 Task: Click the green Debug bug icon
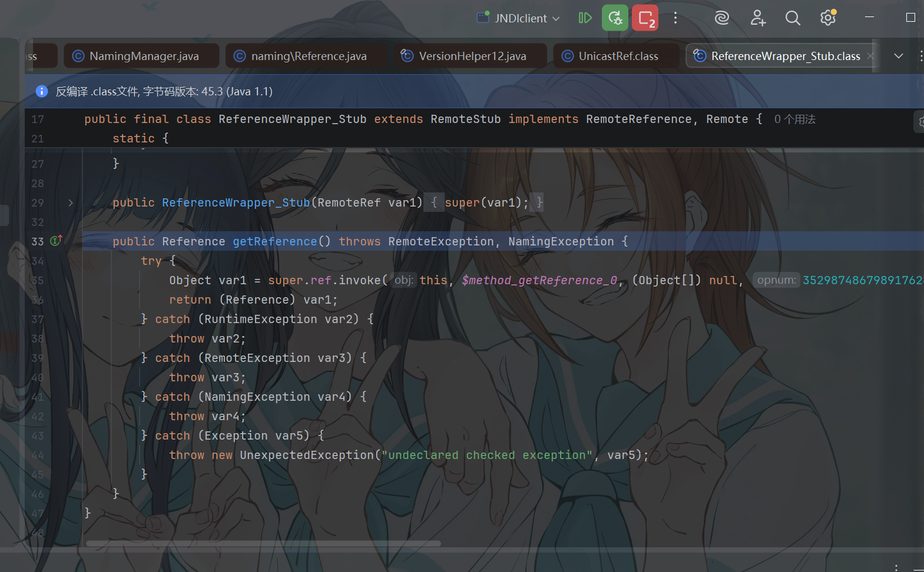click(615, 18)
